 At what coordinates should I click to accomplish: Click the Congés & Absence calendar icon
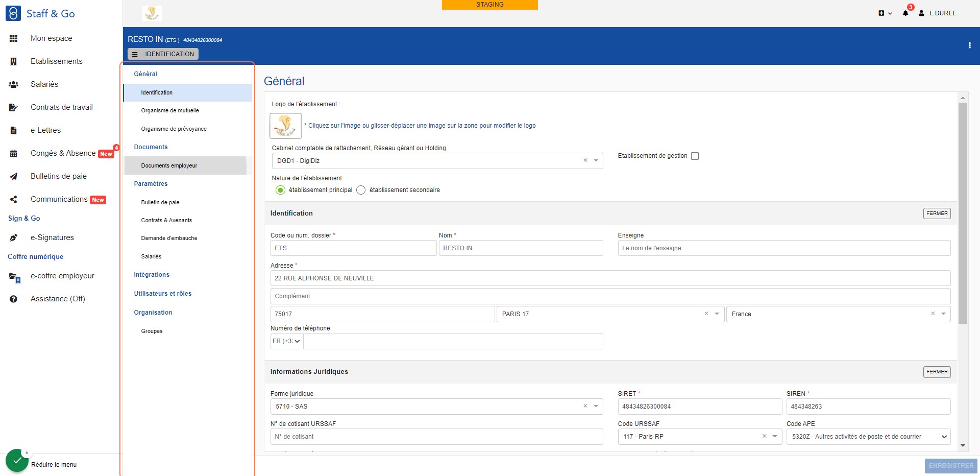[14, 153]
